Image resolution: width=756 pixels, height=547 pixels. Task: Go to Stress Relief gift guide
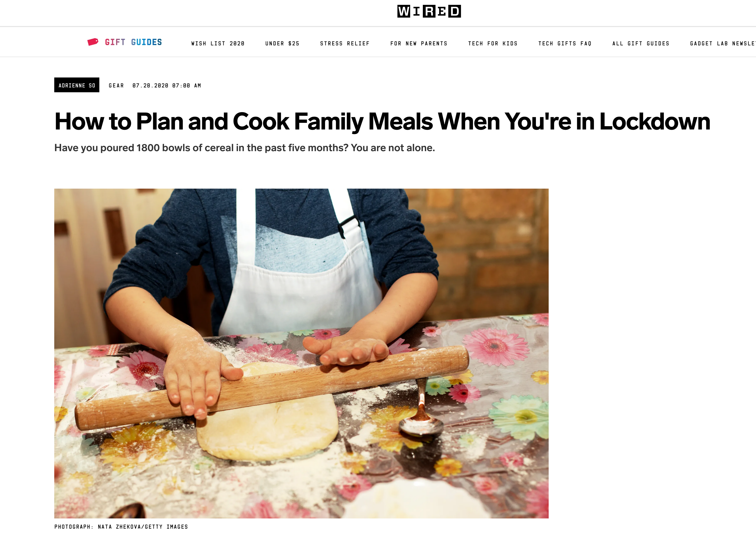click(345, 44)
